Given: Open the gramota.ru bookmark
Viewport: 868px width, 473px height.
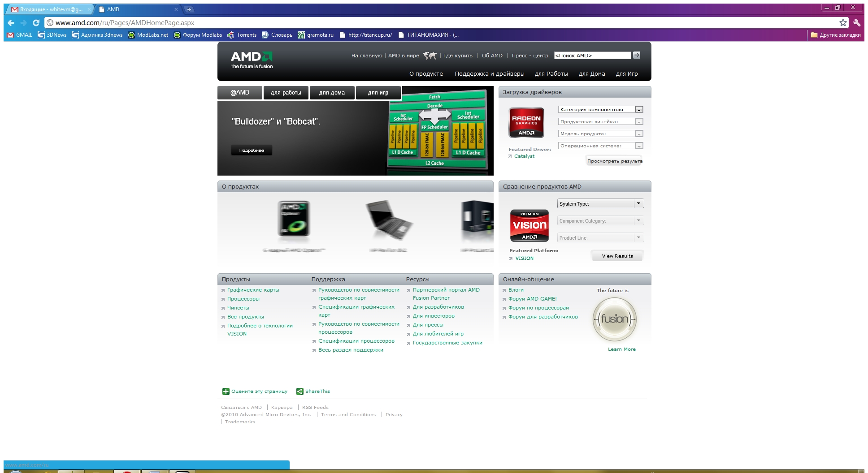Looking at the screenshot, I should pos(316,35).
